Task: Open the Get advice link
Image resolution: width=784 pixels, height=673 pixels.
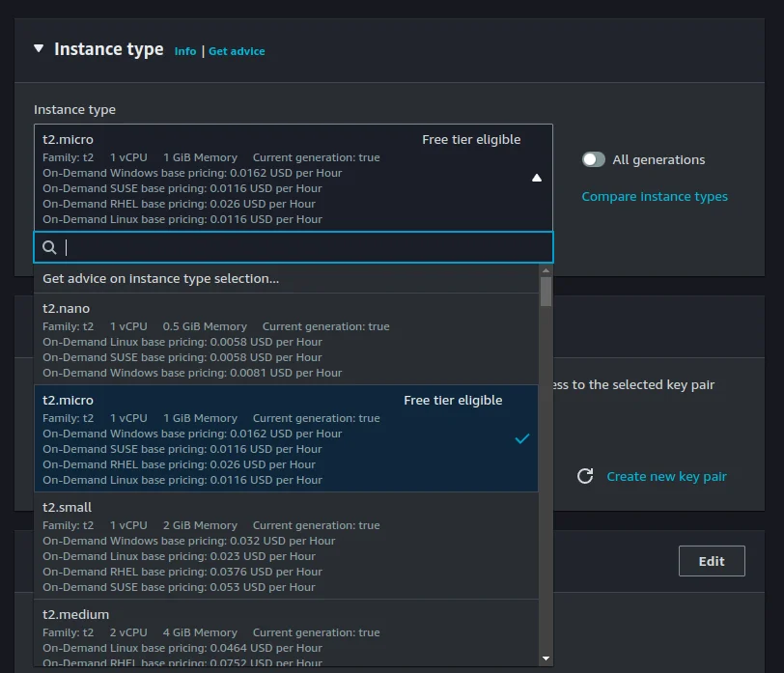Action: pos(237,51)
